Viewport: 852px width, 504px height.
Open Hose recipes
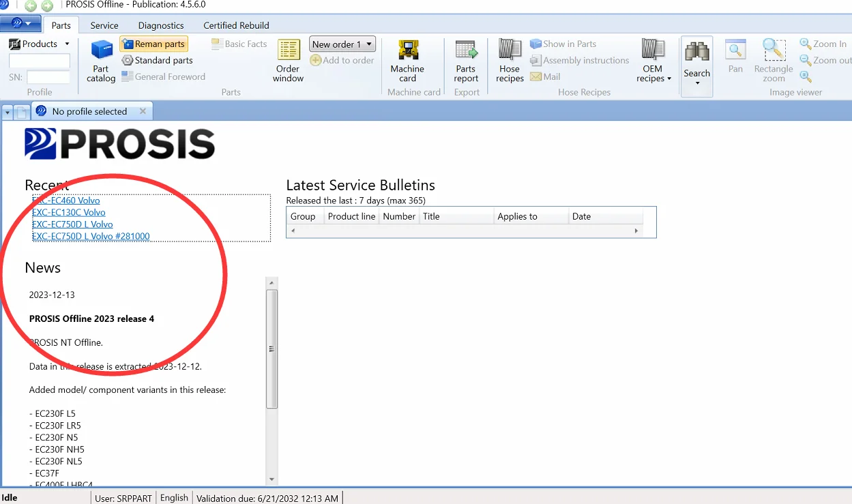pyautogui.click(x=510, y=61)
